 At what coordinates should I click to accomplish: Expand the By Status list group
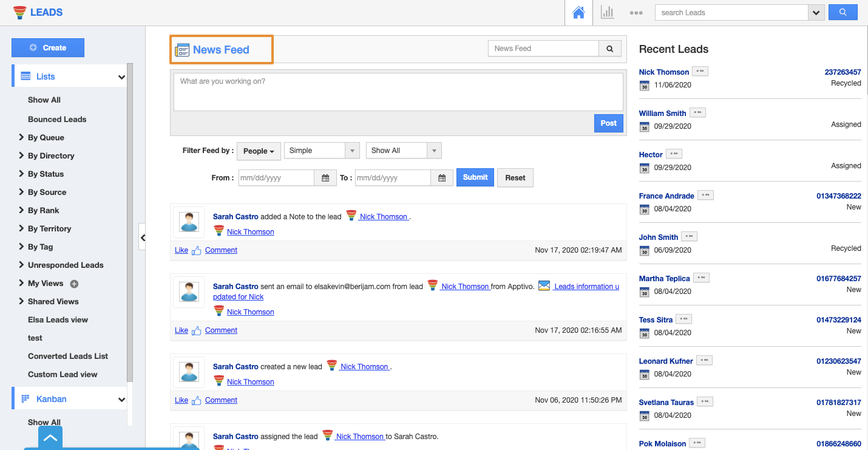(x=46, y=174)
